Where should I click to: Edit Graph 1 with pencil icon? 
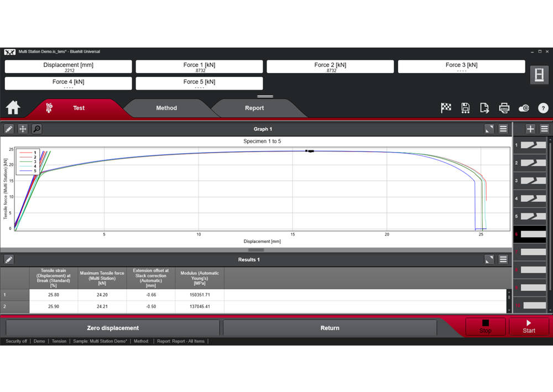click(9, 129)
